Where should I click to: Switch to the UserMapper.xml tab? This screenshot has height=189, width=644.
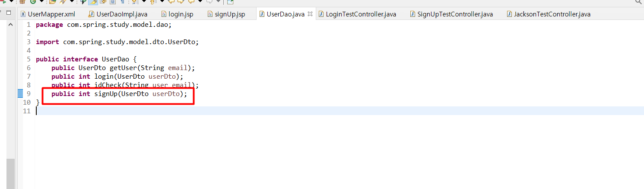tap(48, 14)
